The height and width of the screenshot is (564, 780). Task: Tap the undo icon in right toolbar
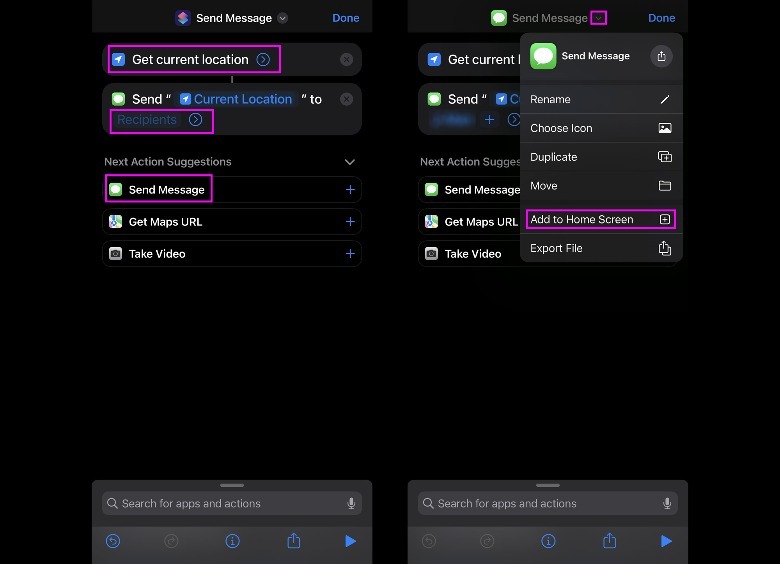coord(429,541)
